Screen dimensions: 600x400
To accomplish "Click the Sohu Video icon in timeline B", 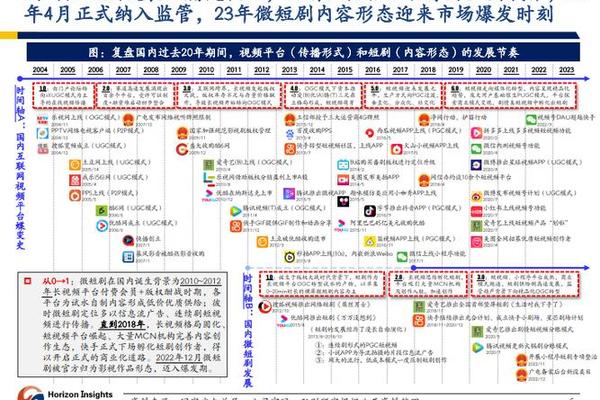I will click(x=264, y=307).
